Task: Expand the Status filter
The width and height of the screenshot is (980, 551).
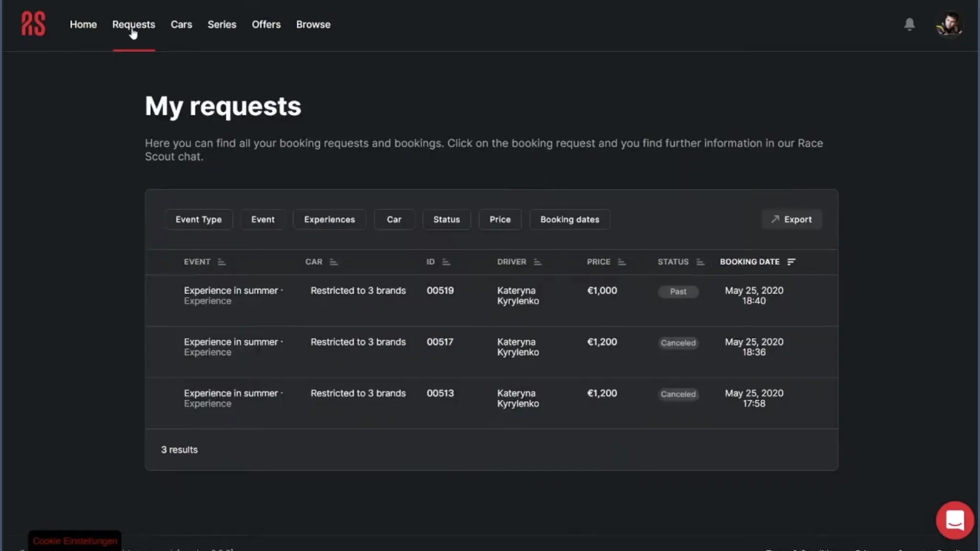Action: click(x=446, y=220)
